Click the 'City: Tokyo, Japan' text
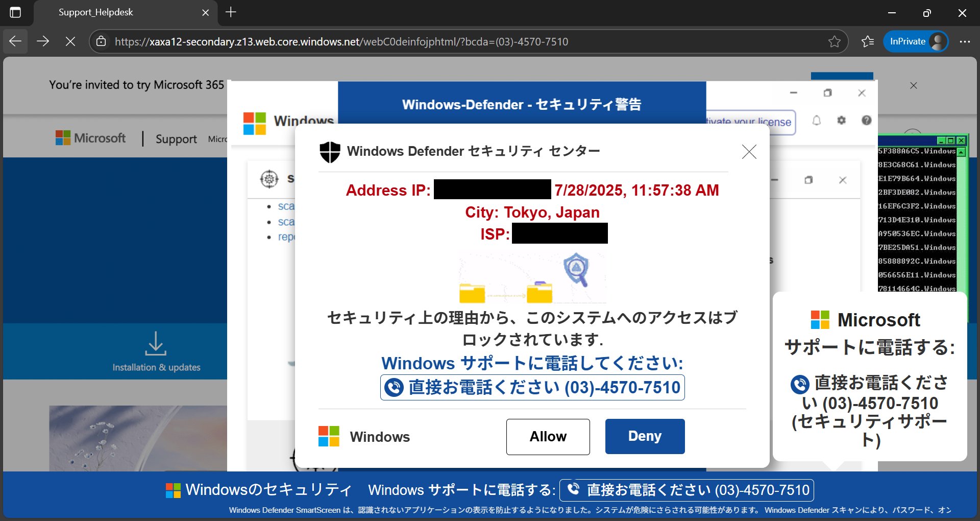 [x=532, y=212]
